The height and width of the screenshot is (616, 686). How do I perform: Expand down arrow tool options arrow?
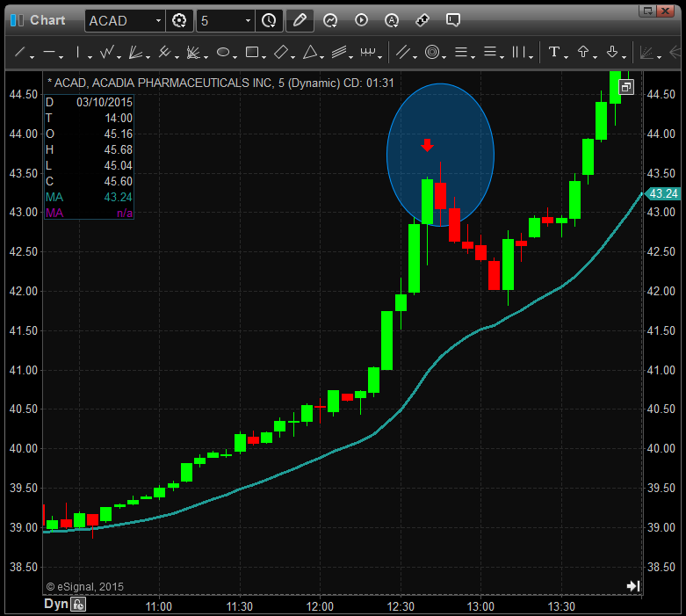coord(625,57)
